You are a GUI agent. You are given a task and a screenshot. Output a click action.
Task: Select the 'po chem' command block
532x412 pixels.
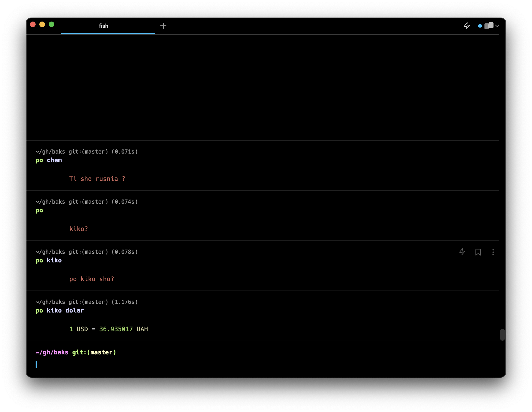49,160
